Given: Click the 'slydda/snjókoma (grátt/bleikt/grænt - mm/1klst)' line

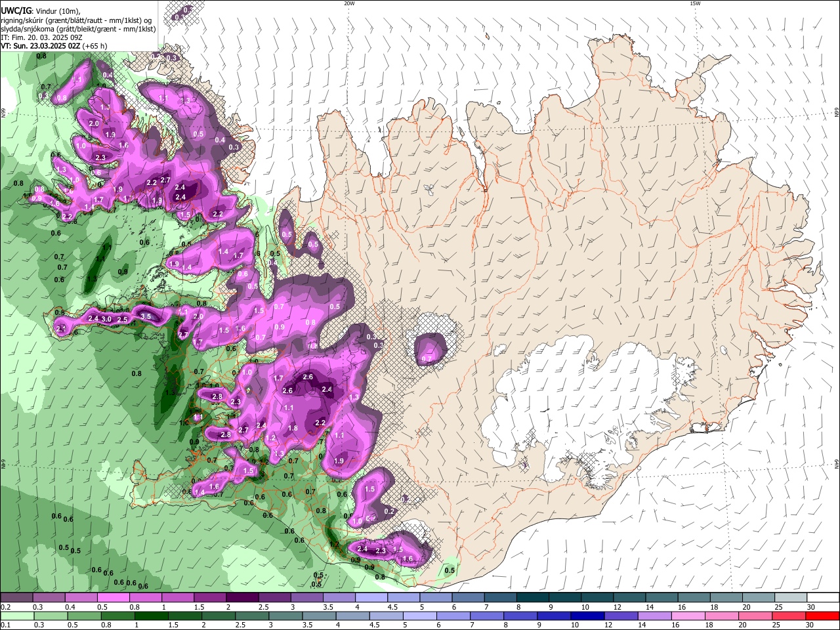Looking at the screenshot, I should [78, 29].
